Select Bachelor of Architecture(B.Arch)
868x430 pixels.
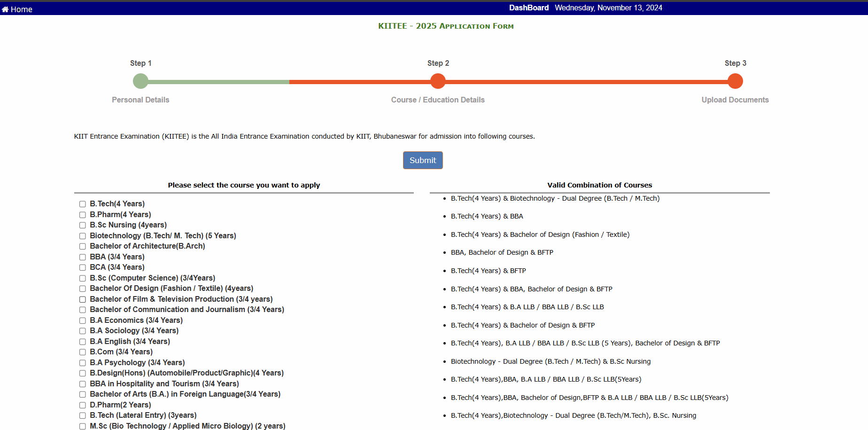point(83,246)
